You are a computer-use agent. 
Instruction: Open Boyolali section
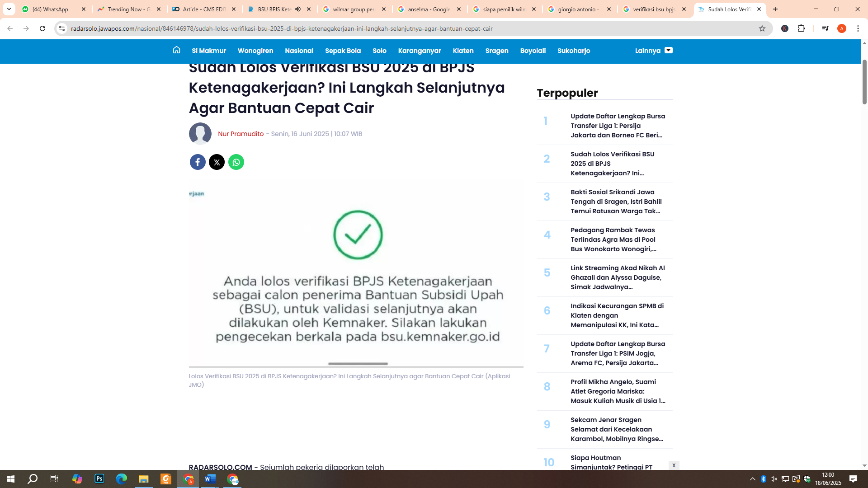(x=533, y=51)
